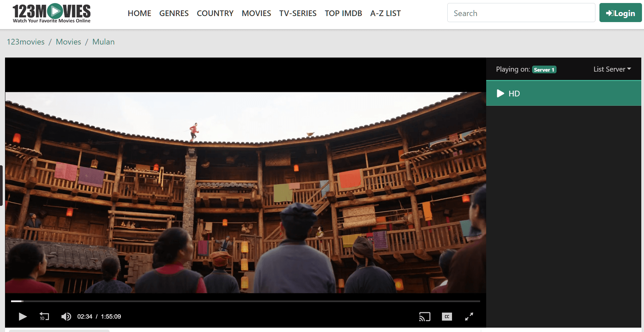Image resolution: width=644 pixels, height=332 pixels.
Task: Click the Server 1 badge
Action: pyautogui.click(x=544, y=70)
